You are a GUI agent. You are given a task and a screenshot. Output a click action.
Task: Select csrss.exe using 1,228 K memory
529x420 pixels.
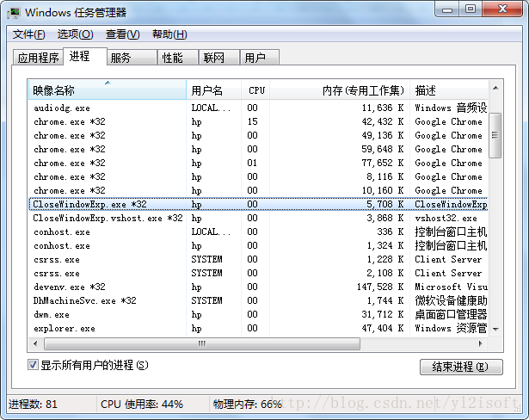(x=258, y=259)
